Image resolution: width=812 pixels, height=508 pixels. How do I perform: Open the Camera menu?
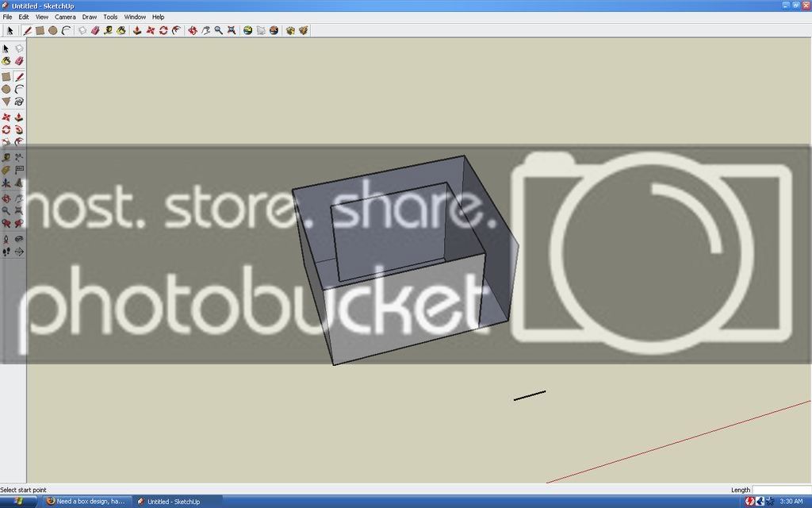65,17
